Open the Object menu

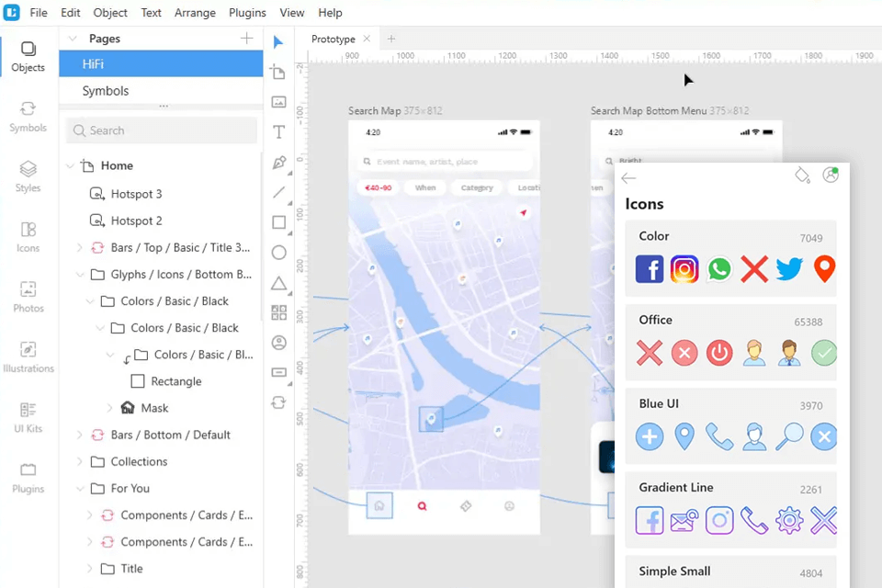point(110,12)
